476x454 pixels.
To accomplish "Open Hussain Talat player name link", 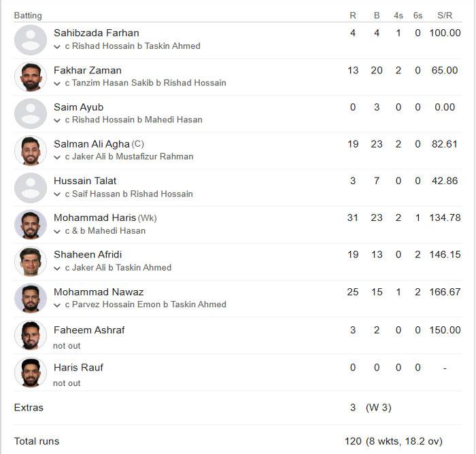I will (x=85, y=181).
